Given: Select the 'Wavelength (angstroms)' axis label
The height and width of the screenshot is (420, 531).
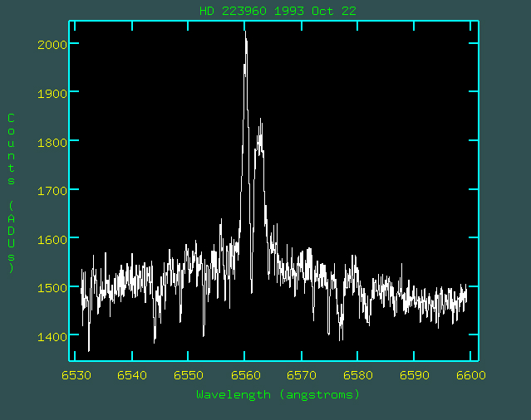Looking at the screenshot, I should (x=278, y=394).
